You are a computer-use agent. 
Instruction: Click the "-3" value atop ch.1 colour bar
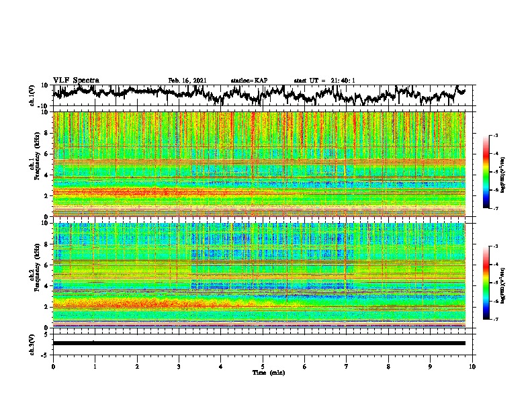point(495,135)
